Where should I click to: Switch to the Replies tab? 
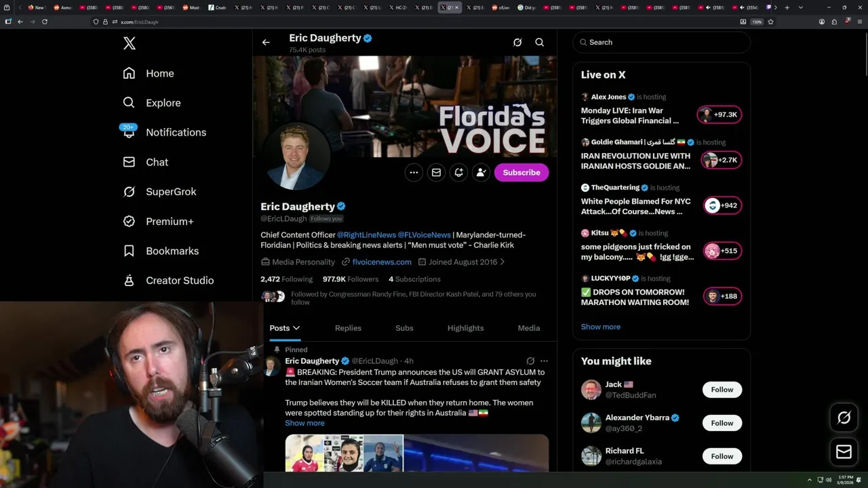tap(348, 328)
